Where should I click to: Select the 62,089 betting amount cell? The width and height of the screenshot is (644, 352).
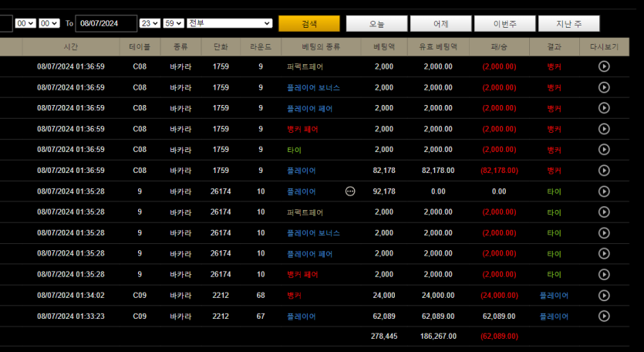384,316
